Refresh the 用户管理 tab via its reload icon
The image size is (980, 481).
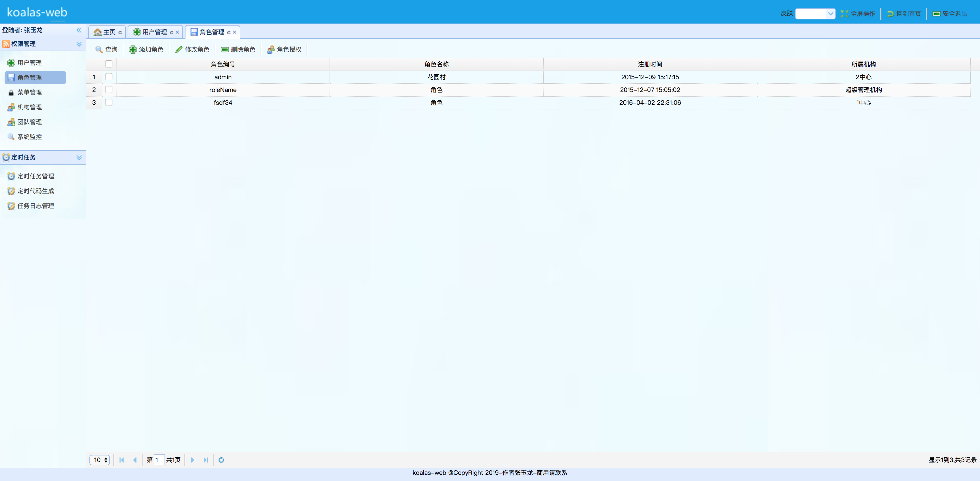[172, 32]
